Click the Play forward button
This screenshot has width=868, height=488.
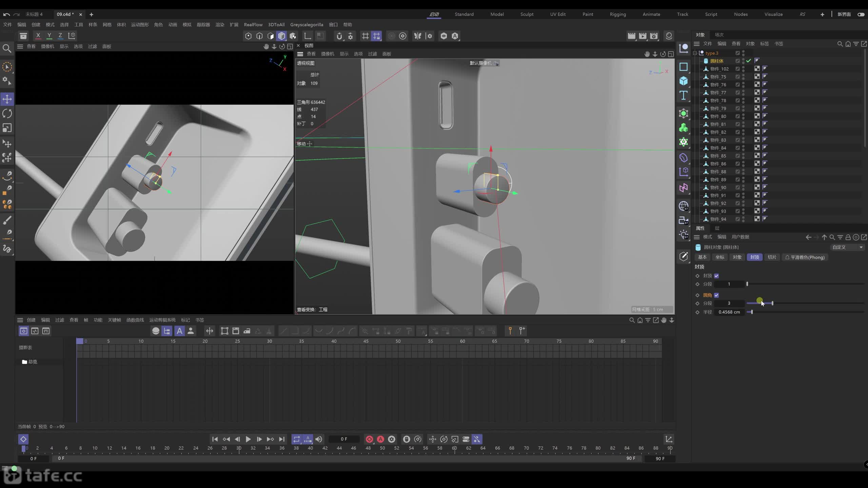coord(248,439)
